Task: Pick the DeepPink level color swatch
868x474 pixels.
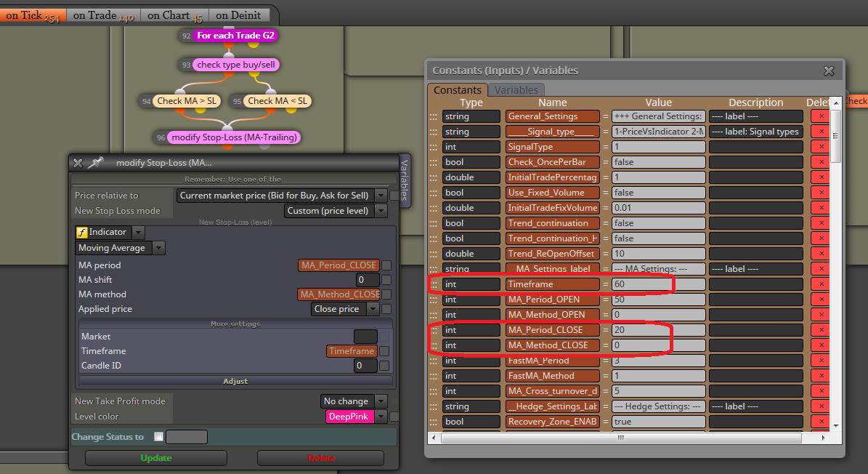Action: (x=350, y=417)
